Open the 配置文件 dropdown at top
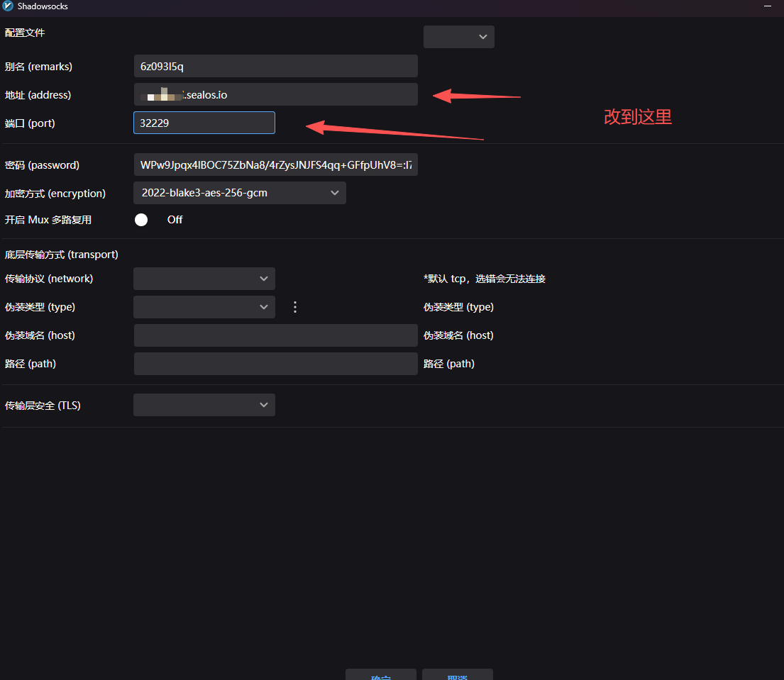Screen dimensions: 784x680 [458, 37]
